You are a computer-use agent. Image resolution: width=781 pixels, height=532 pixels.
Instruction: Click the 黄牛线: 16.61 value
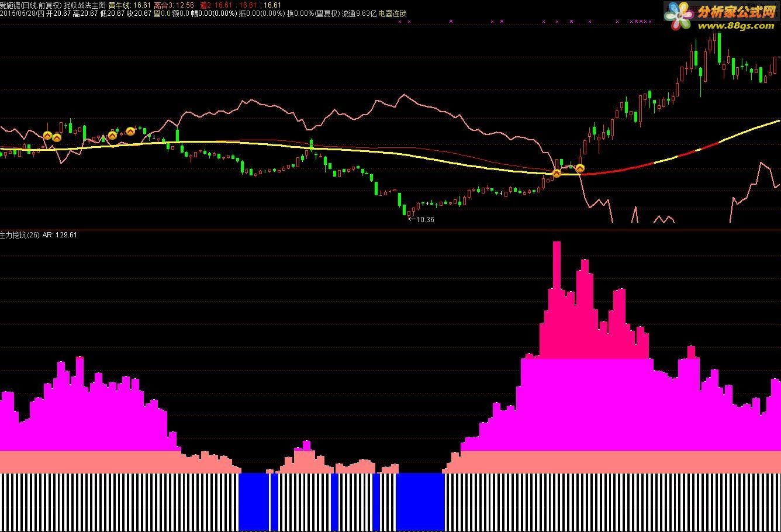click(130, 5)
